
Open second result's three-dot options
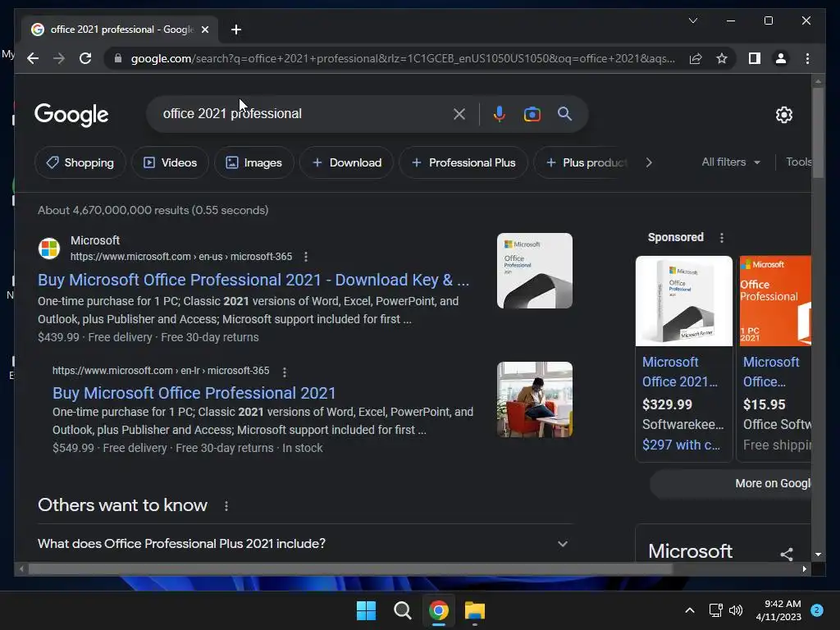tap(285, 372)
